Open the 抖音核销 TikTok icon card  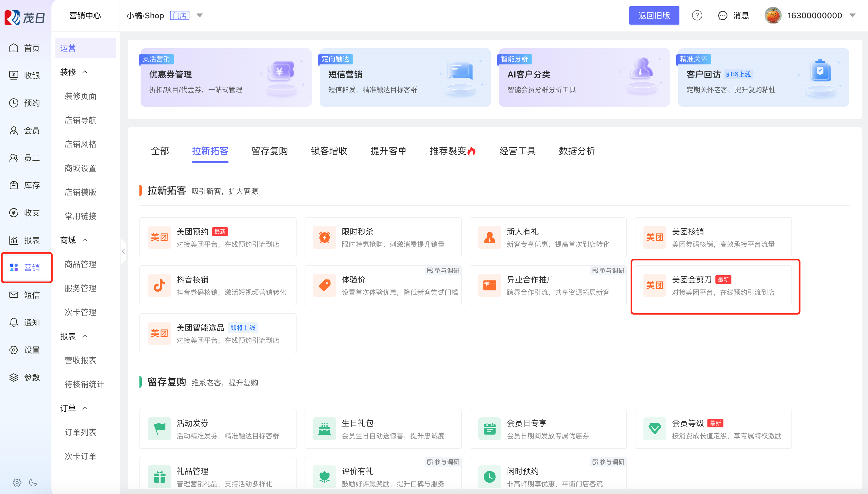[x=159, y=285]
